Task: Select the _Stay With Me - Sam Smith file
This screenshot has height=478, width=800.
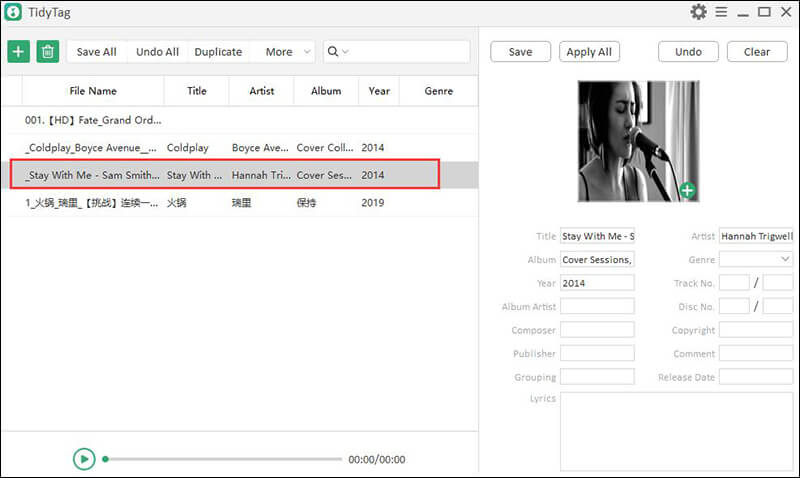Action: pyautogui.click(x=240, y=175)
